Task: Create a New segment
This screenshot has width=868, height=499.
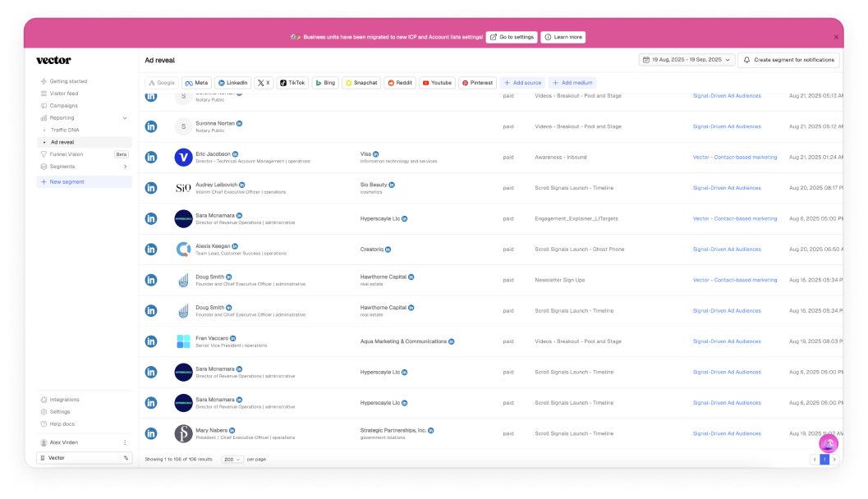Action: tap(84, 181)
